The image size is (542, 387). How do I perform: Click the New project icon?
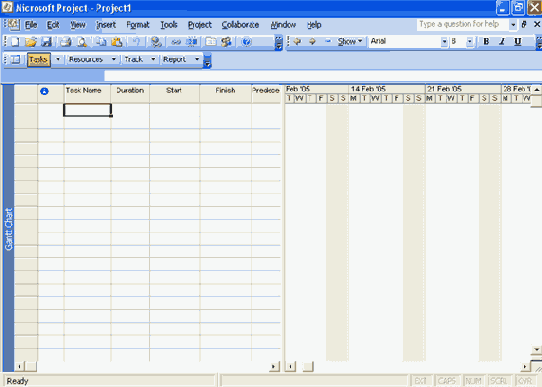(x=15, y=42)
